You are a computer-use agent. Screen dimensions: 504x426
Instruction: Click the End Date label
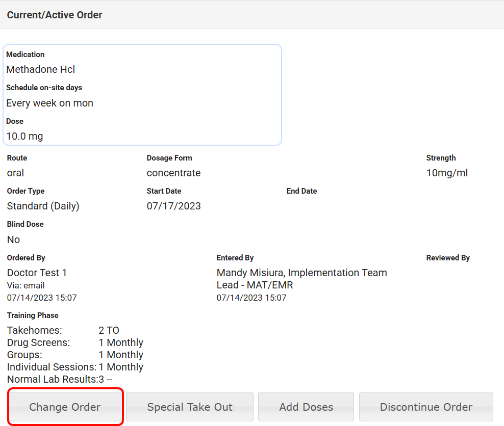point(301,191)
